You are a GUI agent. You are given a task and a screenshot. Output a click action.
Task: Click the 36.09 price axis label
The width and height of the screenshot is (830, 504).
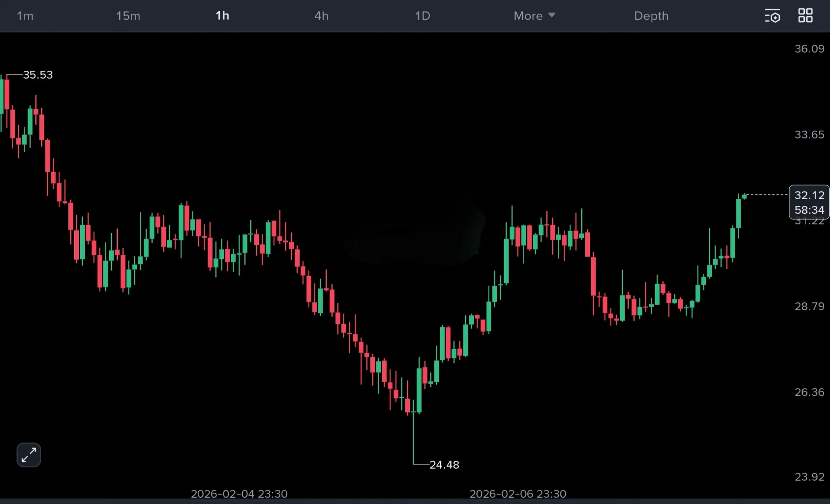point(809,49)
